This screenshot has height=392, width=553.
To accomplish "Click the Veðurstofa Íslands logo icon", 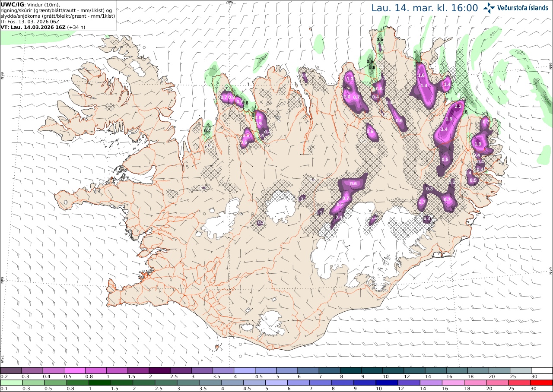I will (x=489, y=7).
